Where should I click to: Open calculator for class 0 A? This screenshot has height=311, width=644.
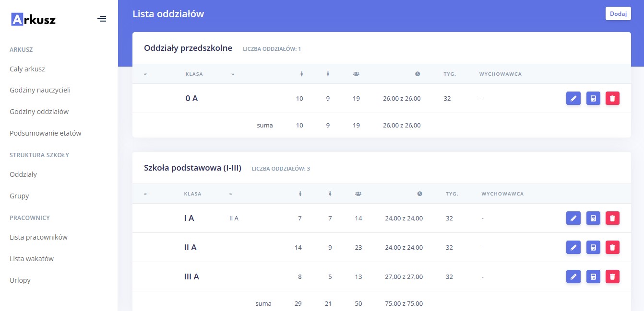click(593, 98)
